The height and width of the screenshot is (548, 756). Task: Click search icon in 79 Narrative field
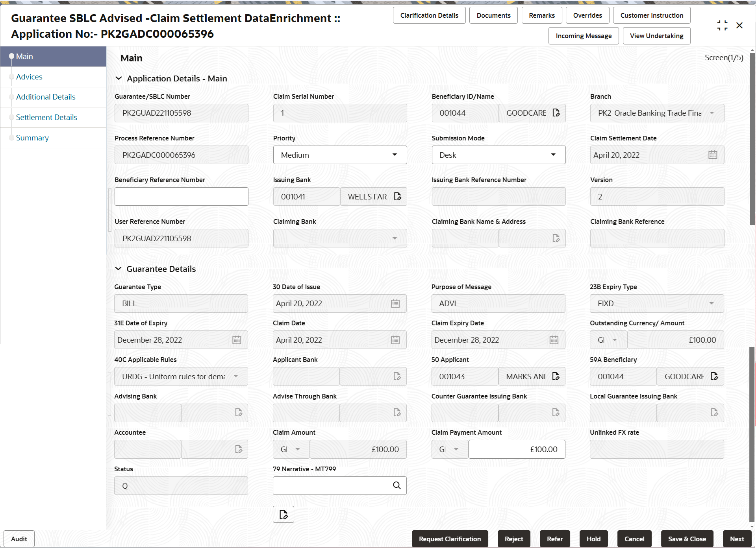pos(397,485)
